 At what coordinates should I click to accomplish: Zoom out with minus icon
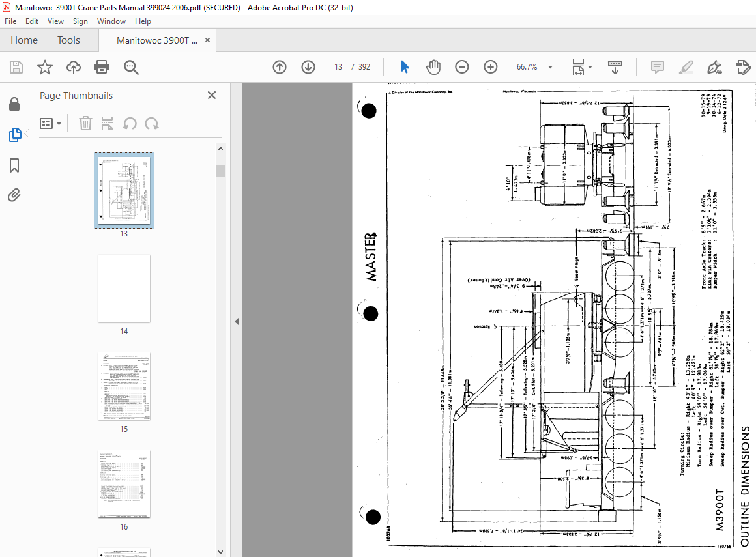tap(462, 67)
